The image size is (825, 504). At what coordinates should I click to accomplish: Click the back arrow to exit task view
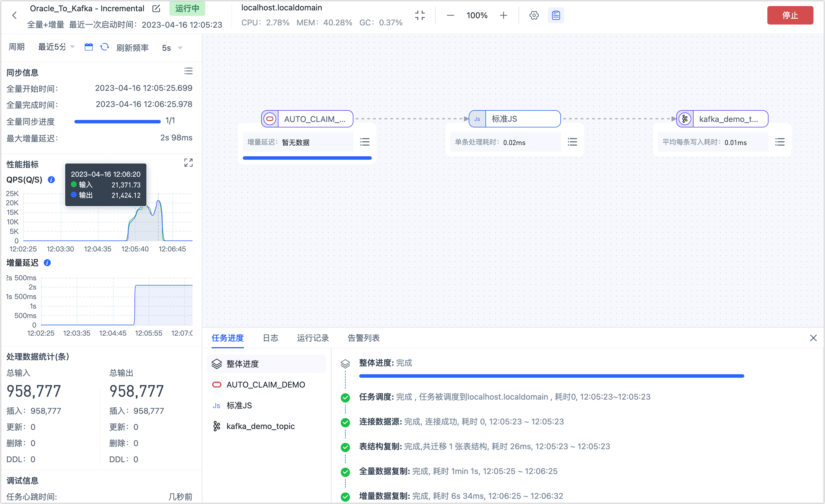[x=14, y=15]
